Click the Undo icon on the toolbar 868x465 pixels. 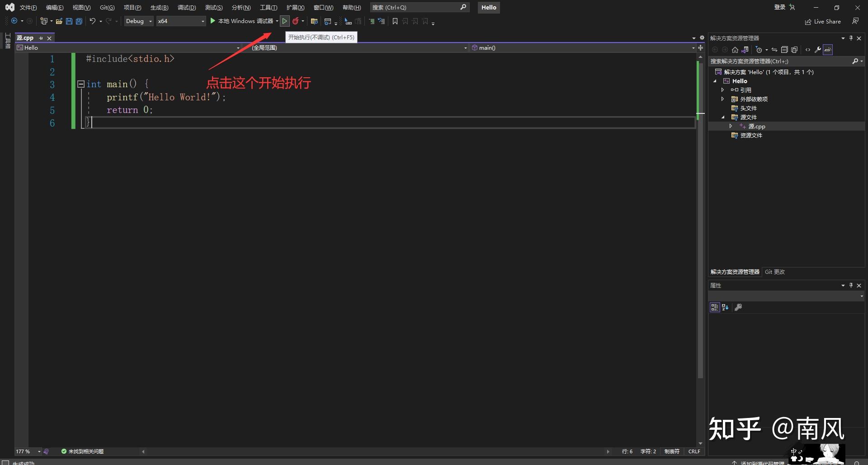click(x=92, y=21)
